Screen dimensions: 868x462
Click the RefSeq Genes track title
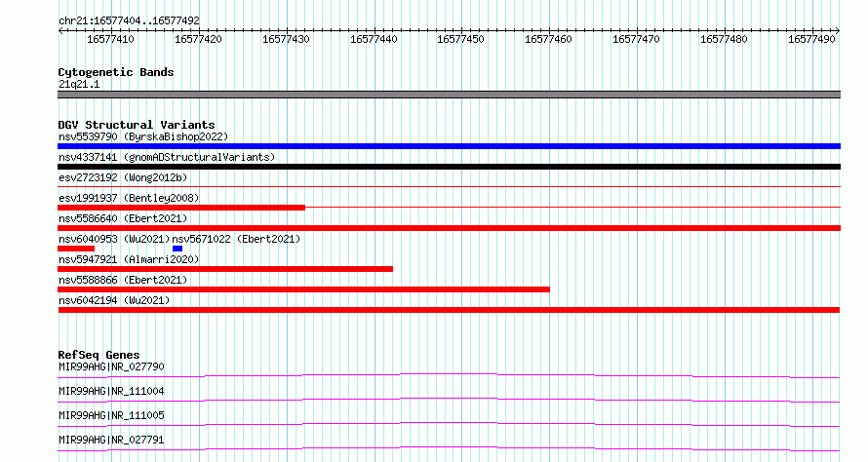coord(99,355)
